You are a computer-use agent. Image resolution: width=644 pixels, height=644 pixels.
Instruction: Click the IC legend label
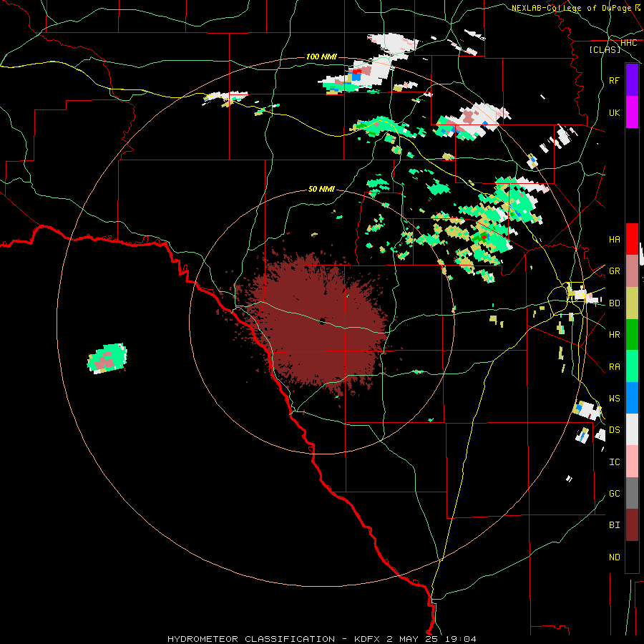click(614, 462)
